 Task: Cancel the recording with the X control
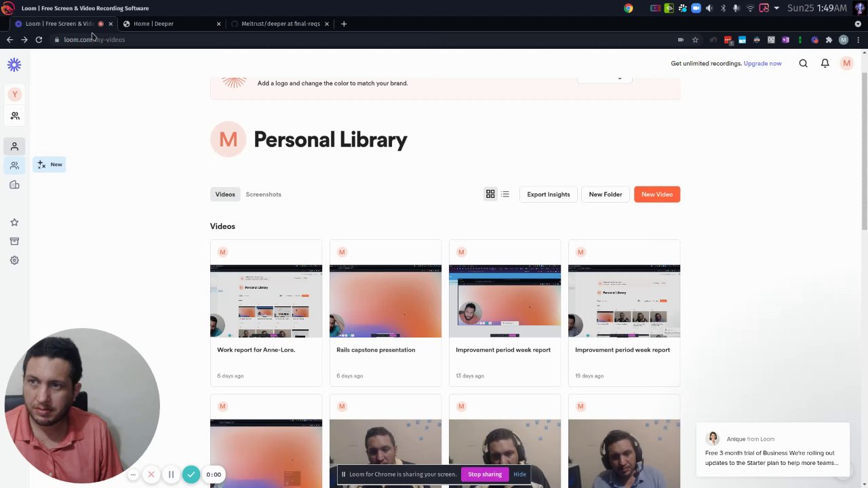click(x=151, y=474)
